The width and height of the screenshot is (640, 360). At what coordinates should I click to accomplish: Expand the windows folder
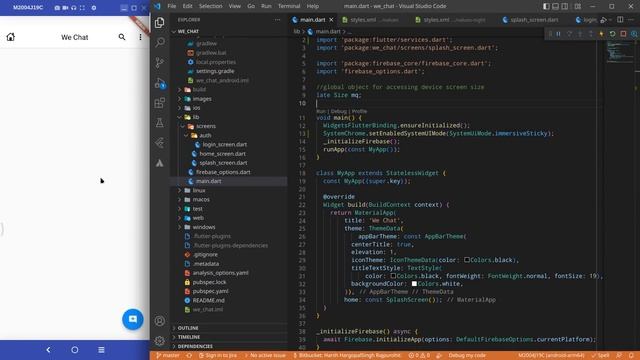(x=204, y=227)
